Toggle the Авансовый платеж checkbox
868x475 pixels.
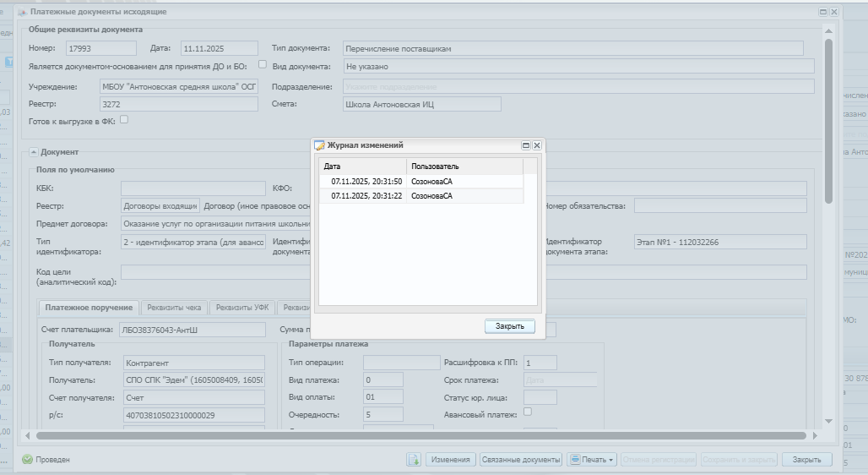click(x=528, y=412)
